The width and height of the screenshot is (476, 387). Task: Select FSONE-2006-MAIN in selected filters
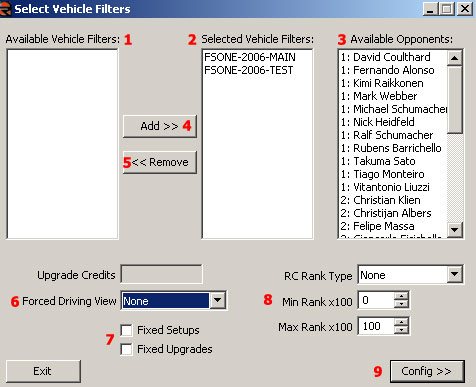coord(250,57)
